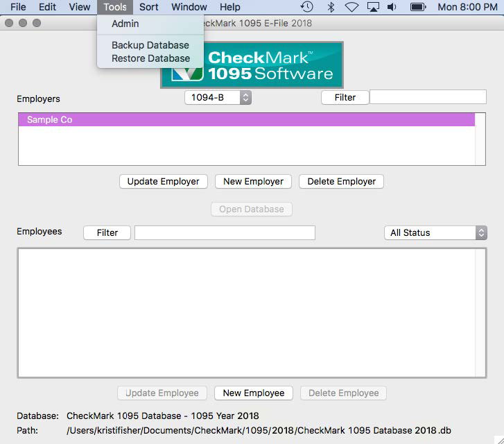Open the Sort menu
Image resolution: width=504 pixels, height=444 pixels.
pos(149,7)
